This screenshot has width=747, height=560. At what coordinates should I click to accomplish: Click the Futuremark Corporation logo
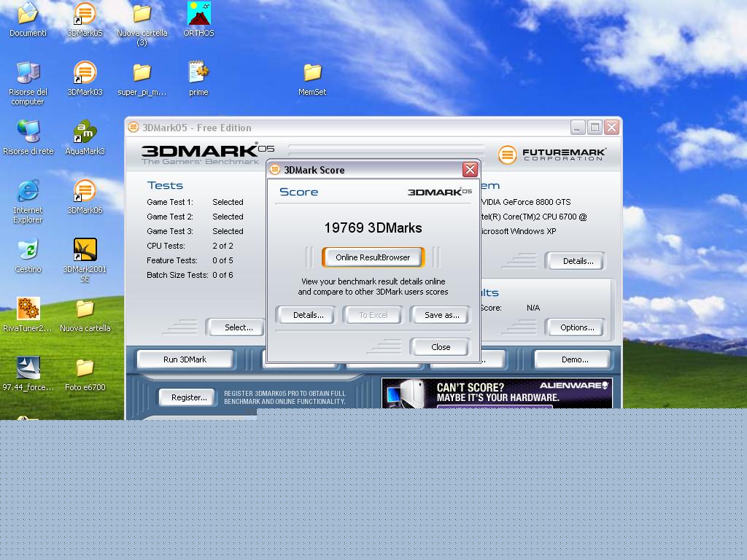click(x=552, y=155)
